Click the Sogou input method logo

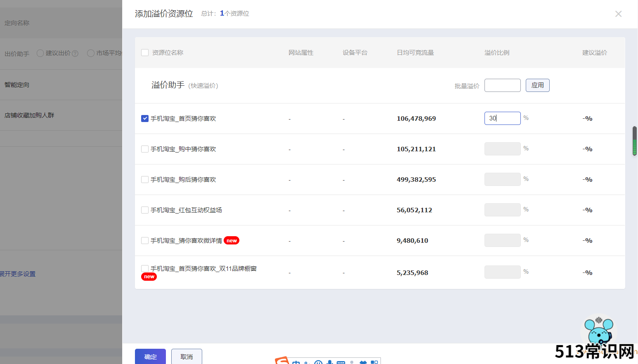282,361
